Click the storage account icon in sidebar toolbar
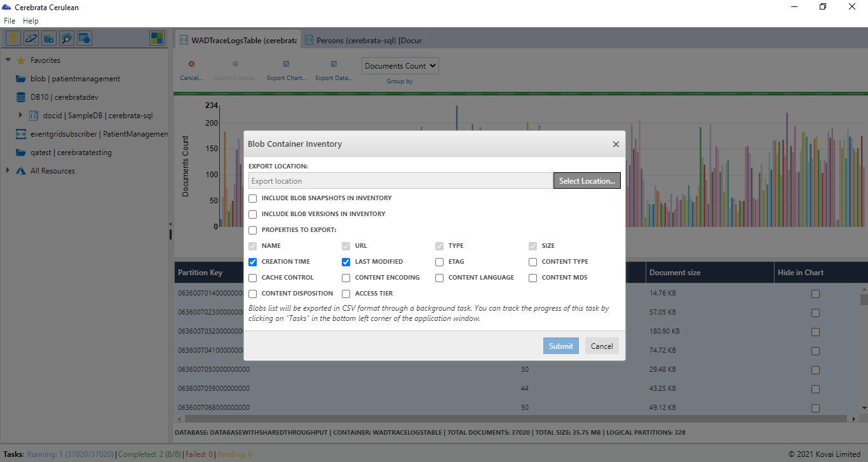This screenshot has width=868, height=462. pos(49,38)
